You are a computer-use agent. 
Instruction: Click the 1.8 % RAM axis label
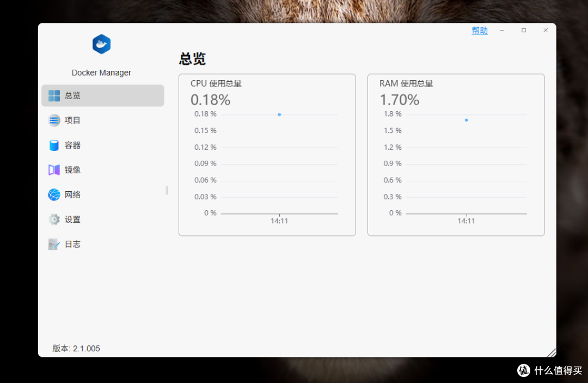coord(392,114)
